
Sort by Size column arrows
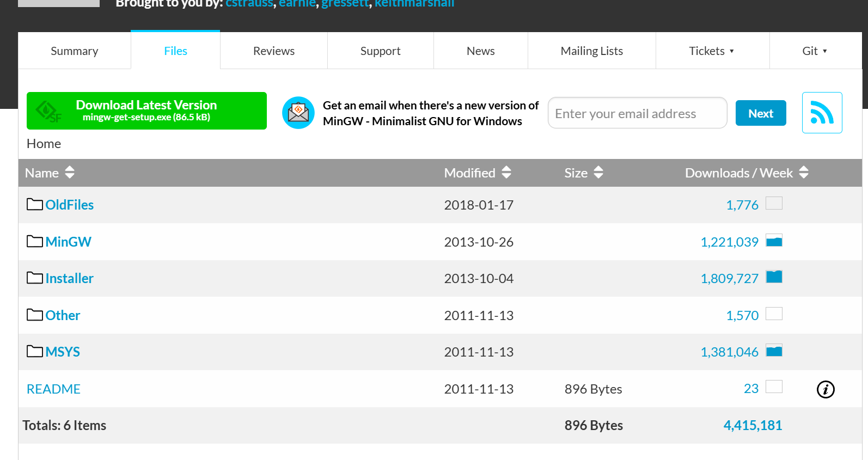[x=598, y=173]
